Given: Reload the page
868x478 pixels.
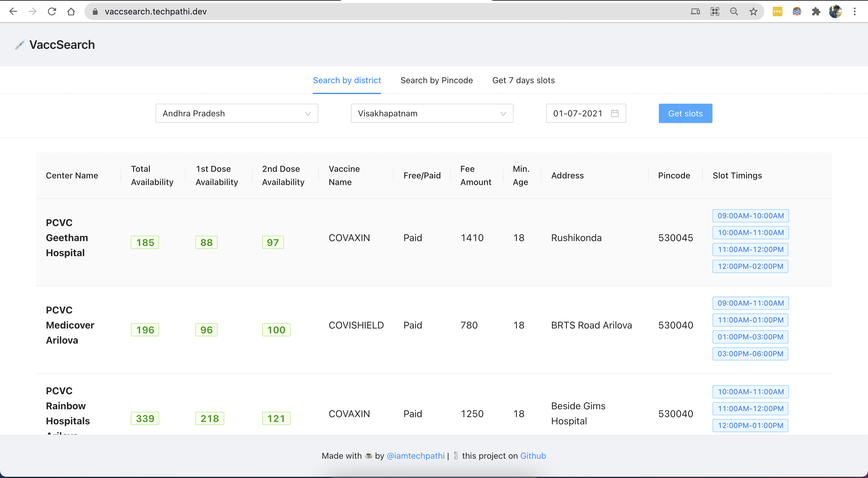Looking at the screenshot, I should pos(52,11).
